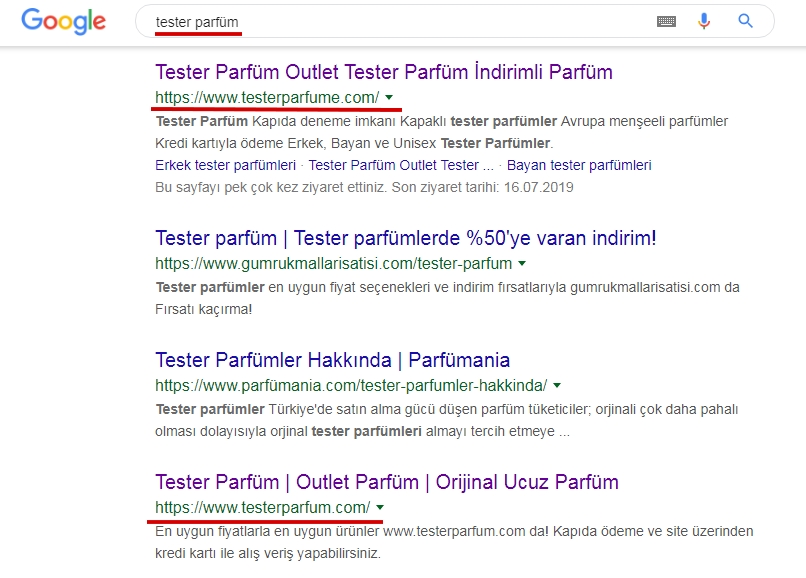Image resolution: width=806 pixels, height=578 pixels.
Task: Click the Google logo
Action: coord(63,22)
